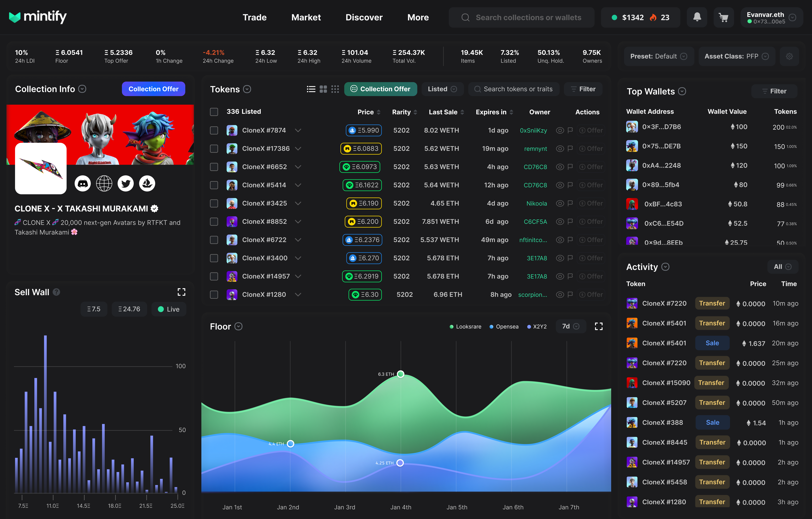Viewport: 812px width, 519px height.
Task: Make an Offer on CloneX #3400
Action: (591, 258)
